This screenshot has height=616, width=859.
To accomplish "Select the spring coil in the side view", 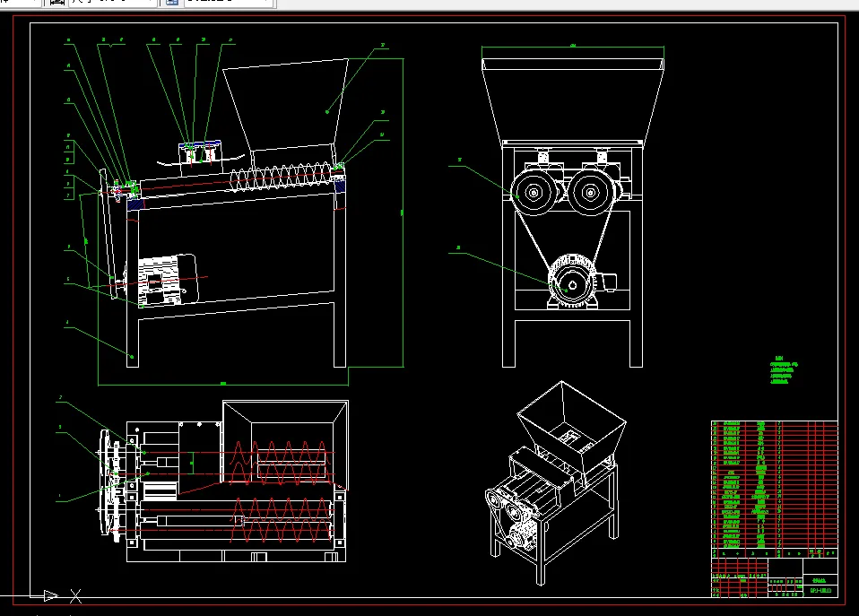I will pyautogui.click(x=281, y=177).
